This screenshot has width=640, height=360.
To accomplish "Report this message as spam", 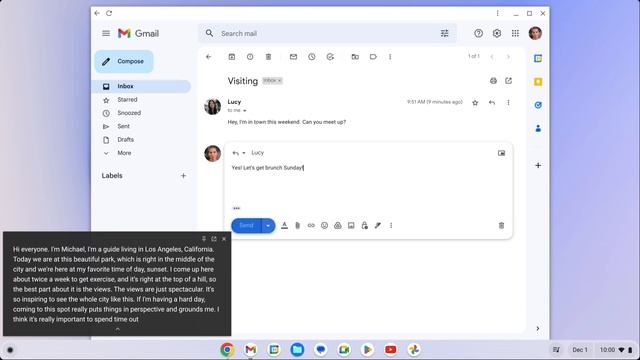I will click(x=250, y=57).
